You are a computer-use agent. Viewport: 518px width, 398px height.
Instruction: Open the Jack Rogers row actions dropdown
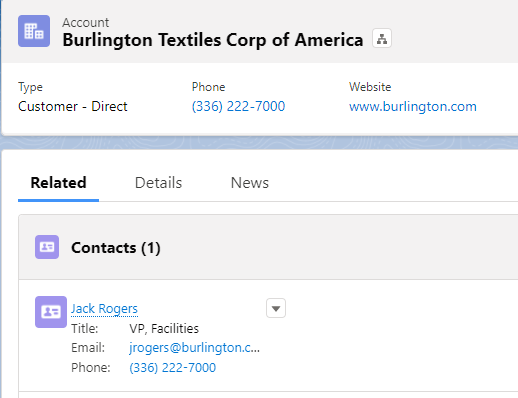tap(276, 308)
